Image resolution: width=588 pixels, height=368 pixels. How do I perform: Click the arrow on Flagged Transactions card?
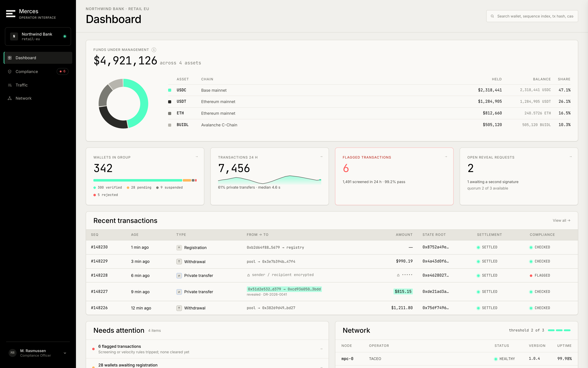click(446, 157)
